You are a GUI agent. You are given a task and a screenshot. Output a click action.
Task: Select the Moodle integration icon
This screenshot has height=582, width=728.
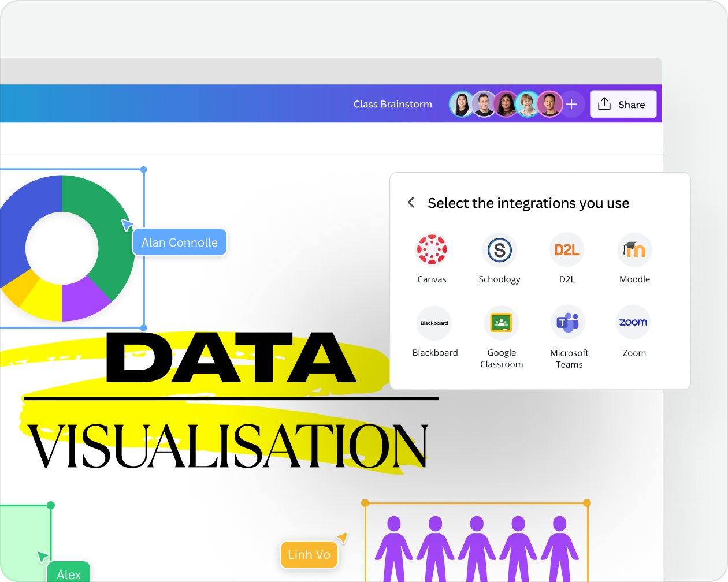coord(634,249)
